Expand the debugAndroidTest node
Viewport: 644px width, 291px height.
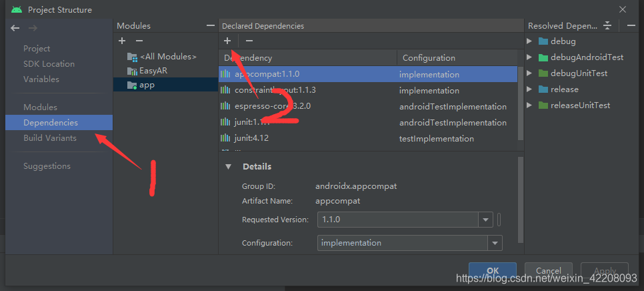click(529, 57)
